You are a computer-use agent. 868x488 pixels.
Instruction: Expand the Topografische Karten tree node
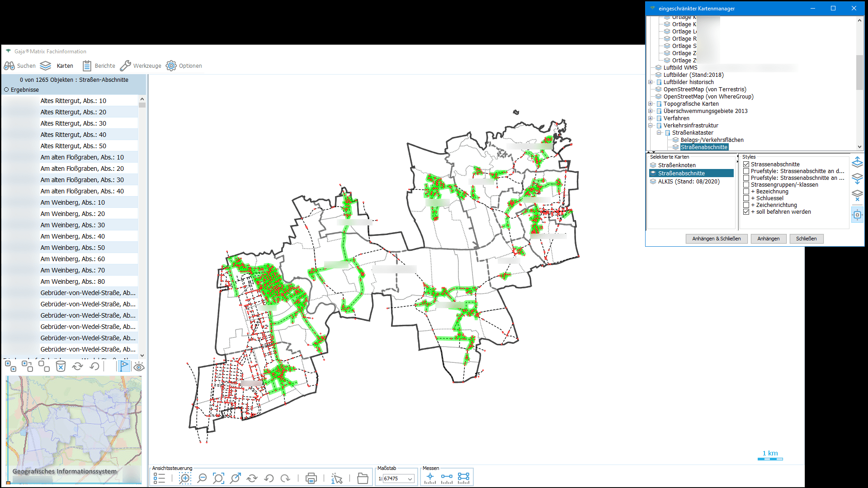[651, 104]
